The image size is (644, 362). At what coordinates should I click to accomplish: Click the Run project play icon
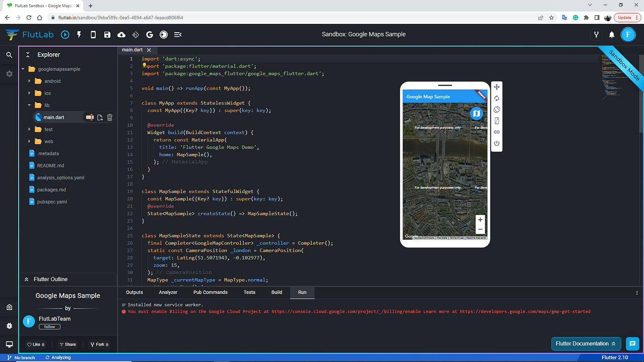[65, 34]
